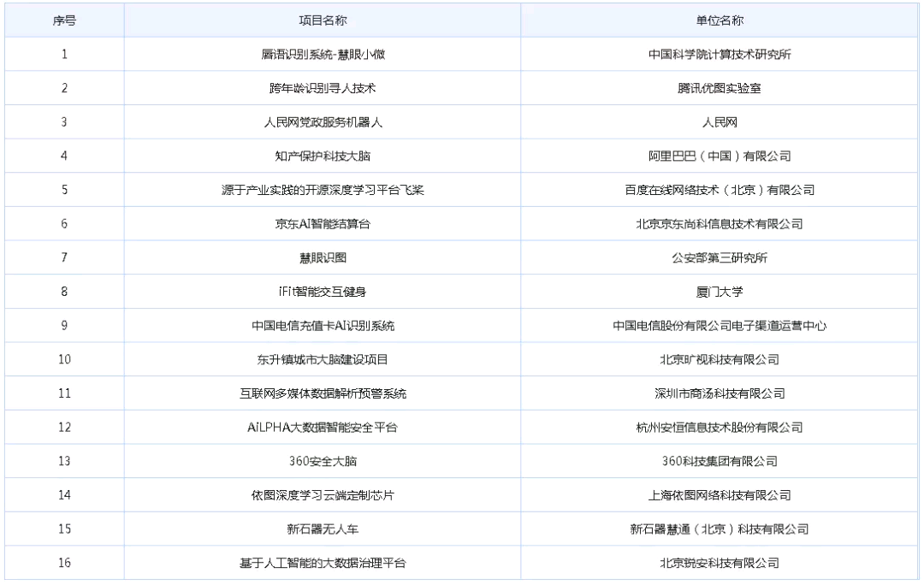Click the 序号 column header

[x=64, y=21]
